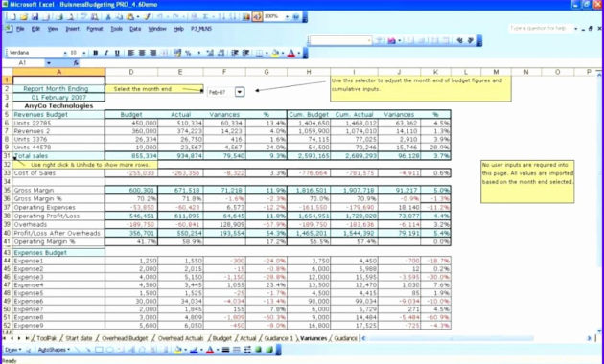The height and width of the screenshot is (364, 604).
Task: Apply Percent Style format
Action: [188, 53]
